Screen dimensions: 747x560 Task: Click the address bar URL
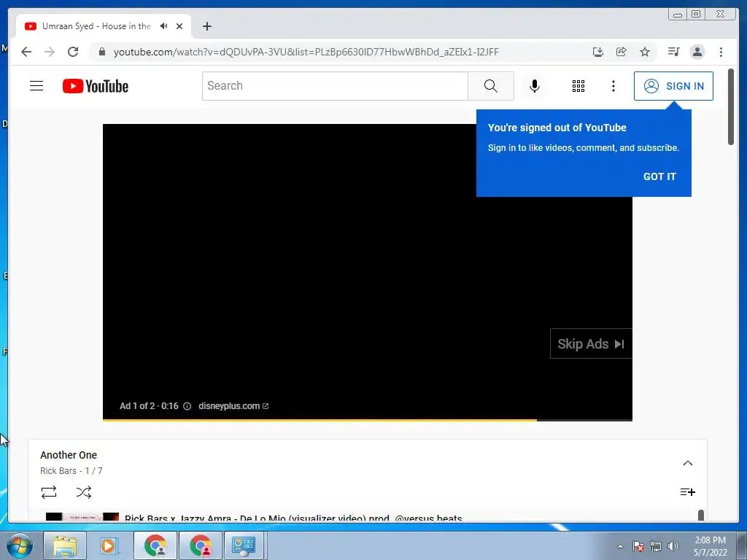click(x=306, y=52)
